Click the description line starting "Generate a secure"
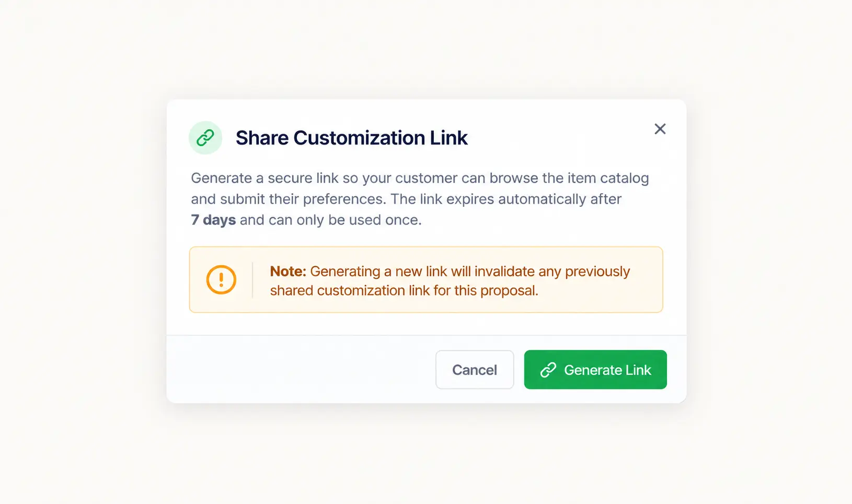Image resolution: width=852 pixels, height=504 pixels. pyautogui.click(x=420, y=178)
